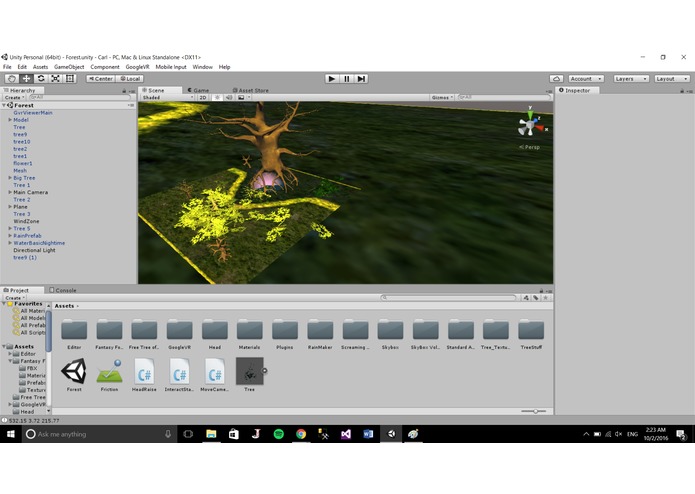Open the Editor folder in Assets grid
Screen dimensions: 695x494
(x=74, y=335)
